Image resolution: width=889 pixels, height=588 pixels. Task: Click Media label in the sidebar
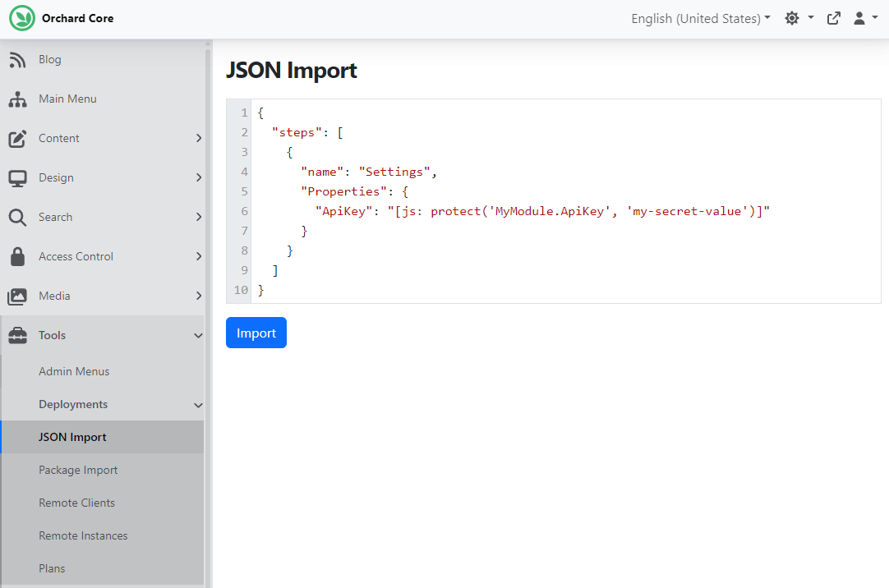(54, 296)
